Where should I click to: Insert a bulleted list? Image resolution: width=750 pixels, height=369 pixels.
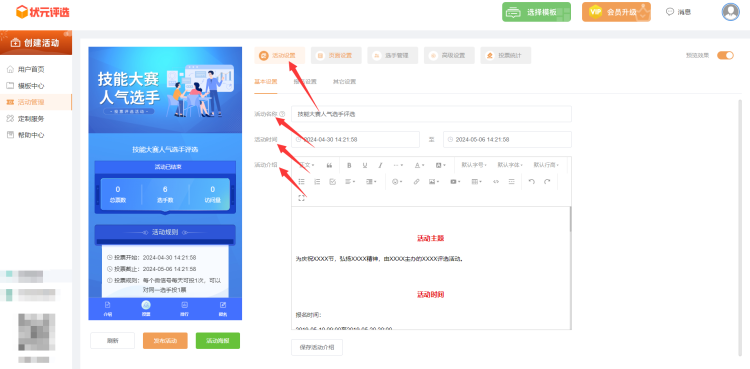click(301, 181)
